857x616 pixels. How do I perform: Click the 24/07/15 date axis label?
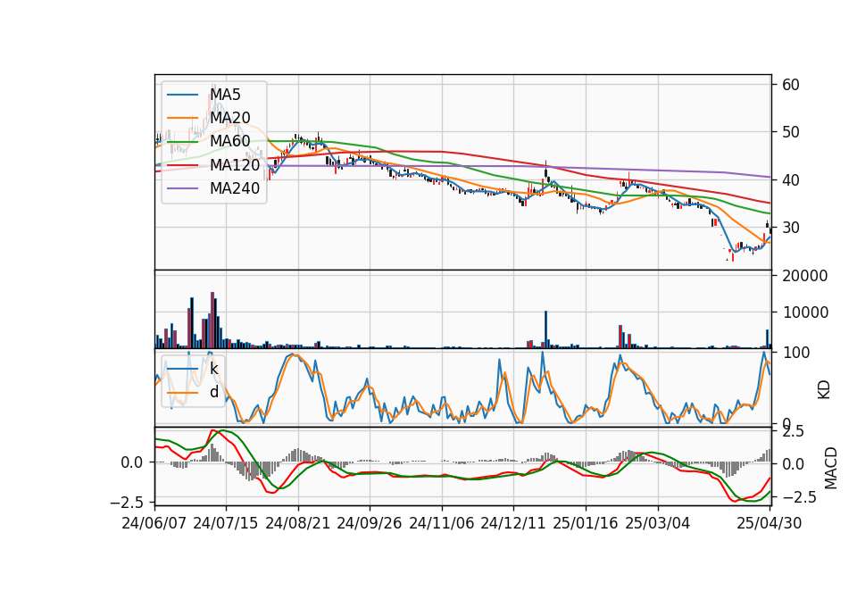click(x=226, y=523)
